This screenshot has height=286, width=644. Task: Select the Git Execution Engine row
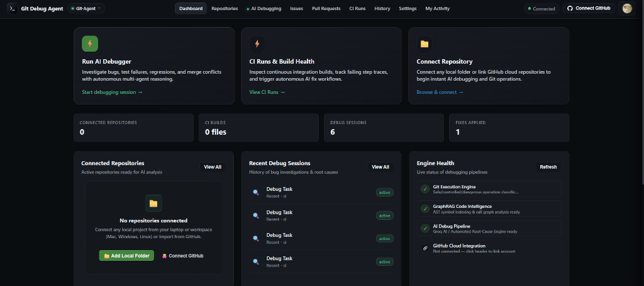click(489, 189)
